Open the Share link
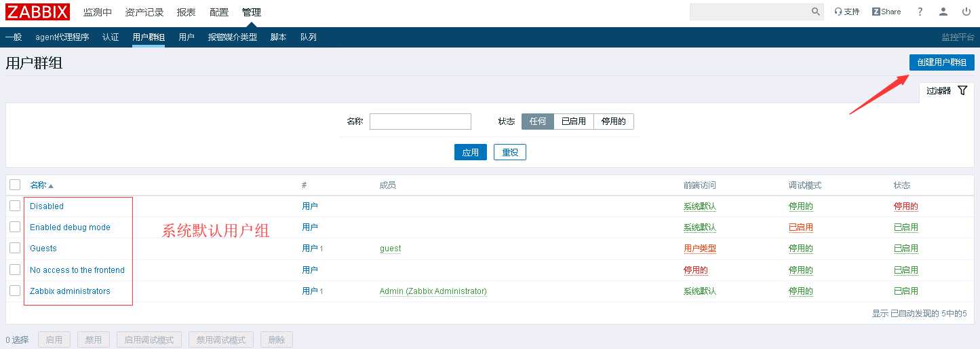This screenshot has height=349, width=980. (x=886, y=12)
